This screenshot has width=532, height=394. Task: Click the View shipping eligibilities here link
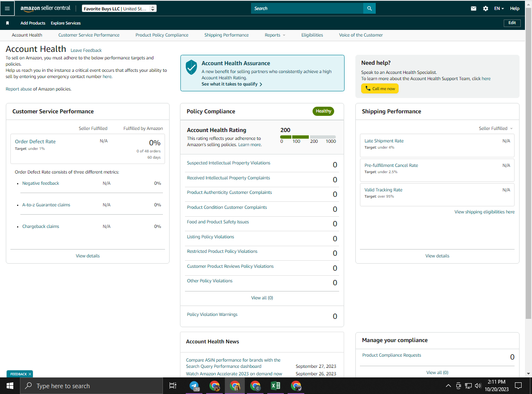pyautogui.click(x=485, y=212)
